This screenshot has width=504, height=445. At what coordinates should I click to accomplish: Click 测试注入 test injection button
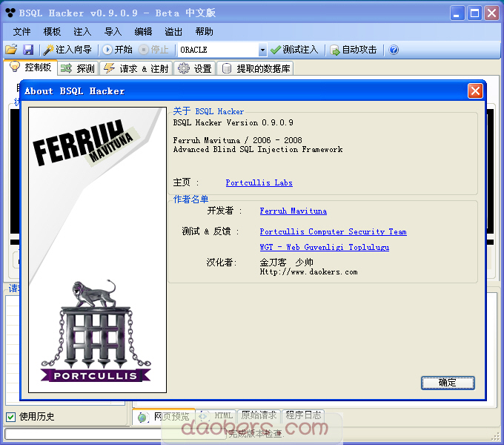[x=294, y=50]
